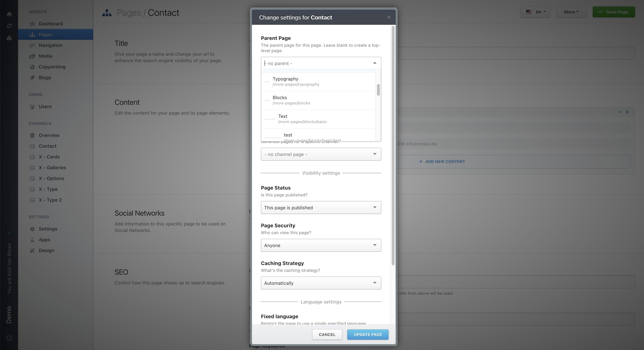The height and width of the screenshot is (350, 644).
Task: Open the Page Security 'Anyone' dropdown
Action: [321, 245]
